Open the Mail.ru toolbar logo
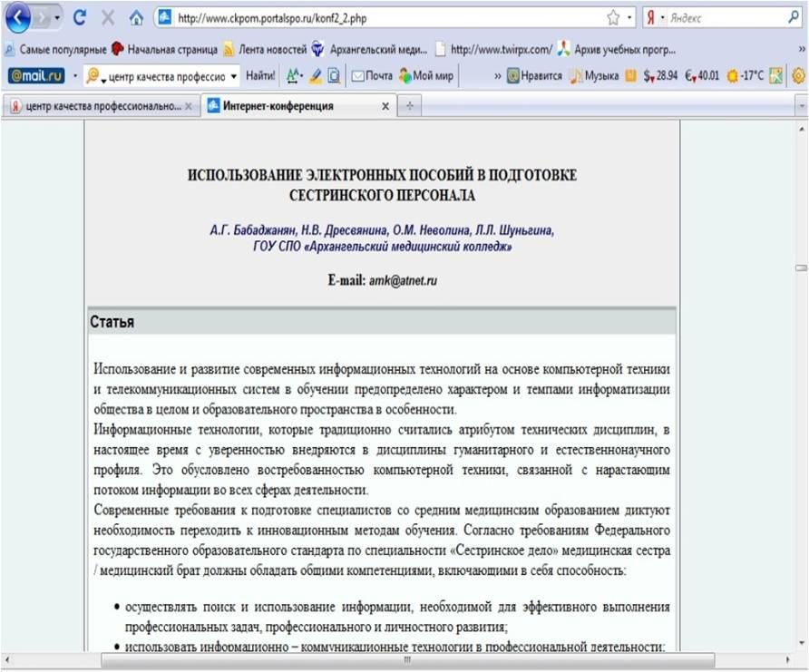 click(35, 76)
